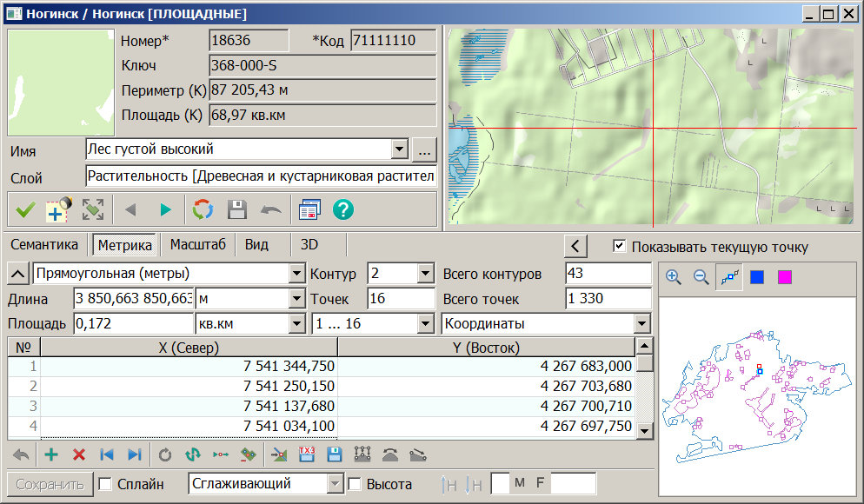
Task: Delete point with the red X icon
Action: [x=79, y=454]
